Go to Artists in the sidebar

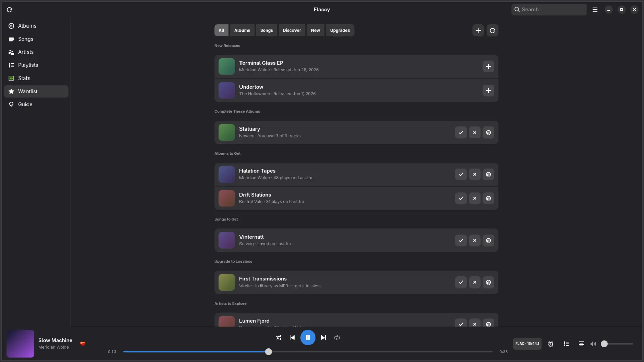click(36, 52)
